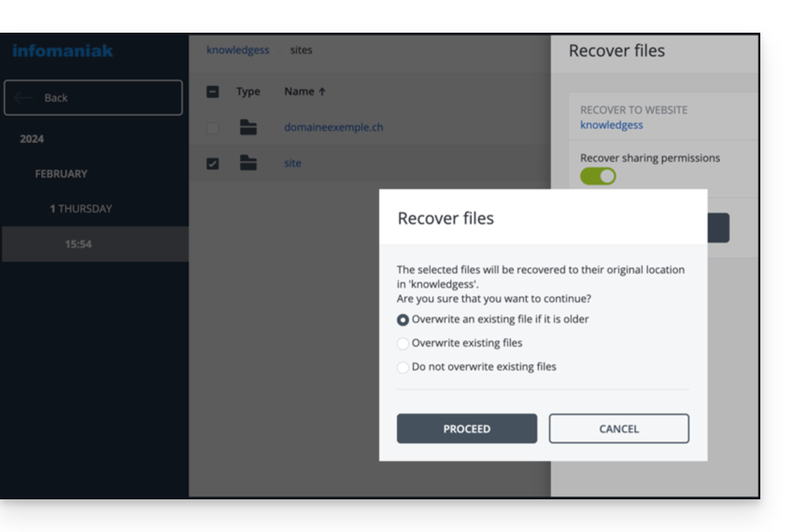
Task: Toggle the select-all header checkbox
Action: tap(213, 91)
